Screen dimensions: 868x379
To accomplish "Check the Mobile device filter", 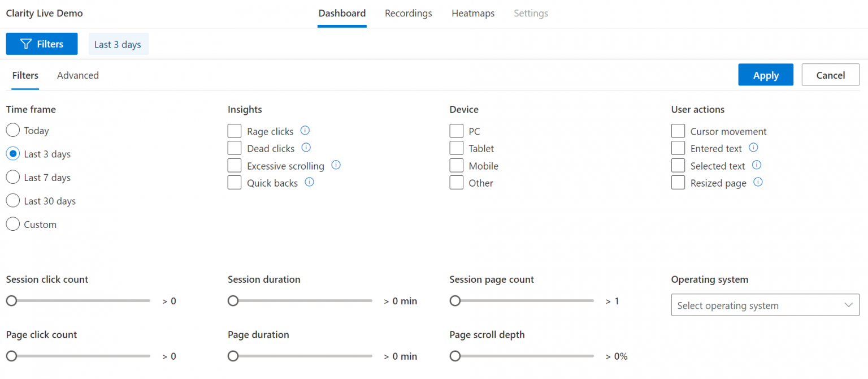I will click(x=456, y=165).
